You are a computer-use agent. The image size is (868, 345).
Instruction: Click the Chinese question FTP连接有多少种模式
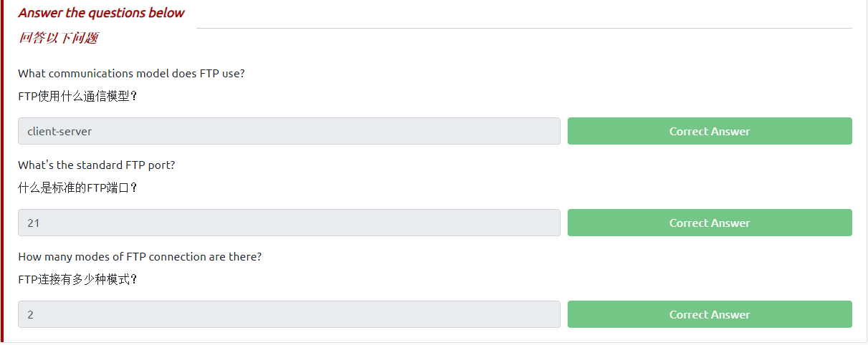tap(77, 279)
